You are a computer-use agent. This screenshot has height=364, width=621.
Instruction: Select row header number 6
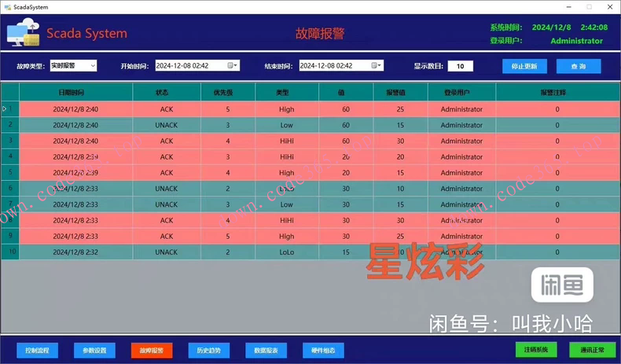click(x=10, y=188)
